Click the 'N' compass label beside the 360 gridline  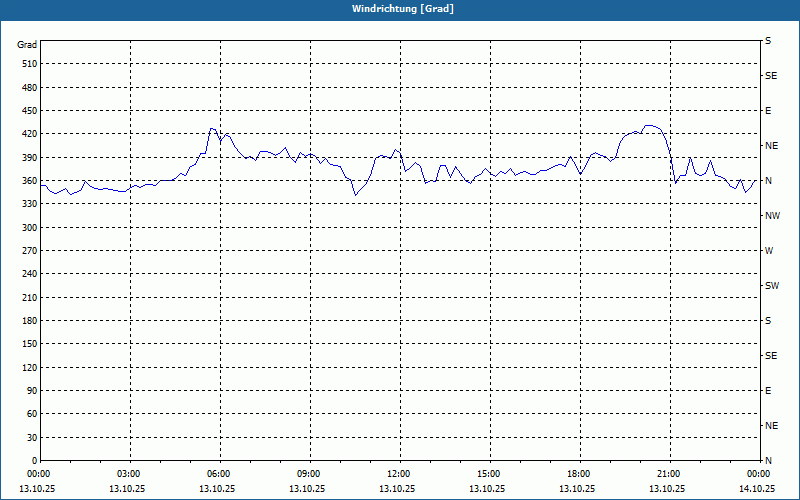coord(768,181)
